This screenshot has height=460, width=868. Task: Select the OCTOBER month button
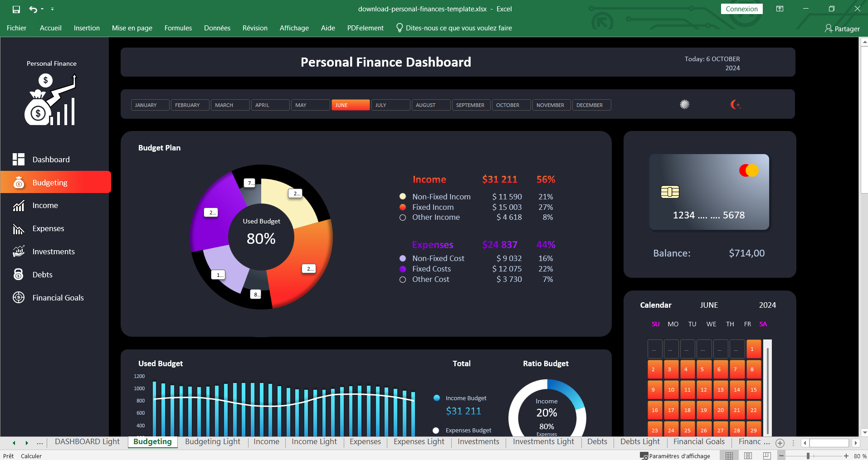pyautogui.click(x=511, y=105)
